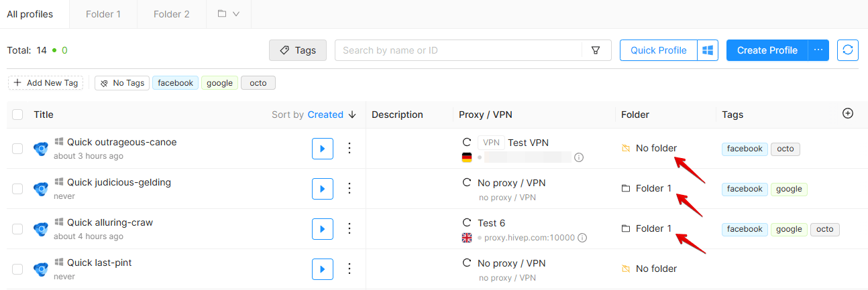
Task: Click the Create Profile button
Action: (x=767, y=50)
